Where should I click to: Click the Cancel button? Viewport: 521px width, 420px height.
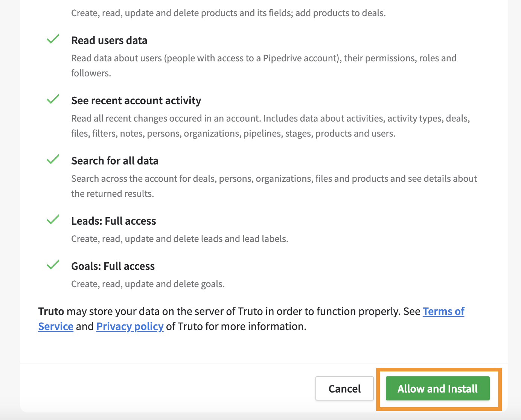click(344, 388)
